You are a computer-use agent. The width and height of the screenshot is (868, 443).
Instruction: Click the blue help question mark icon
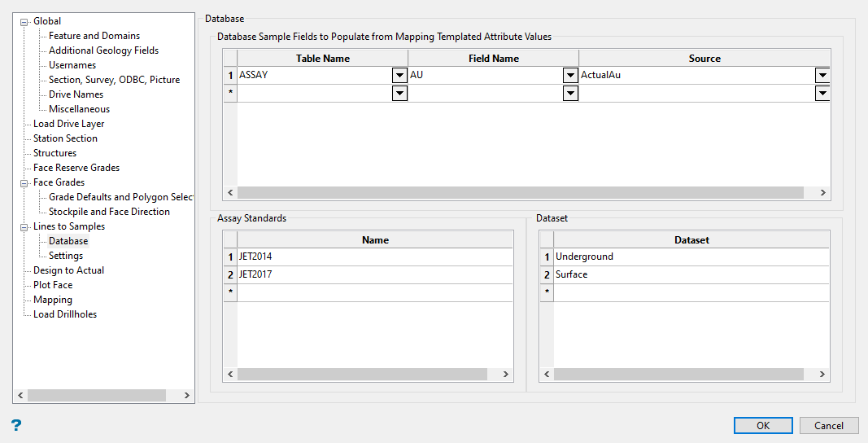(x=16, y=425)
